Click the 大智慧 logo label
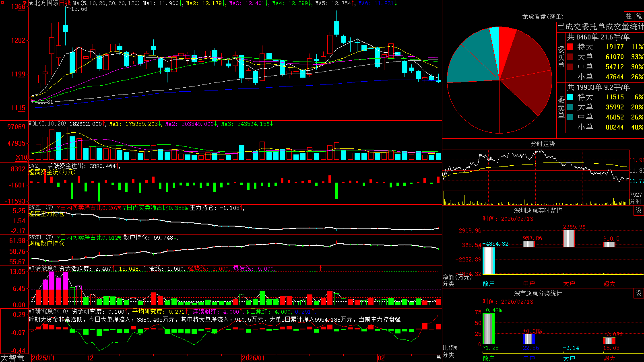 point(12,358)
